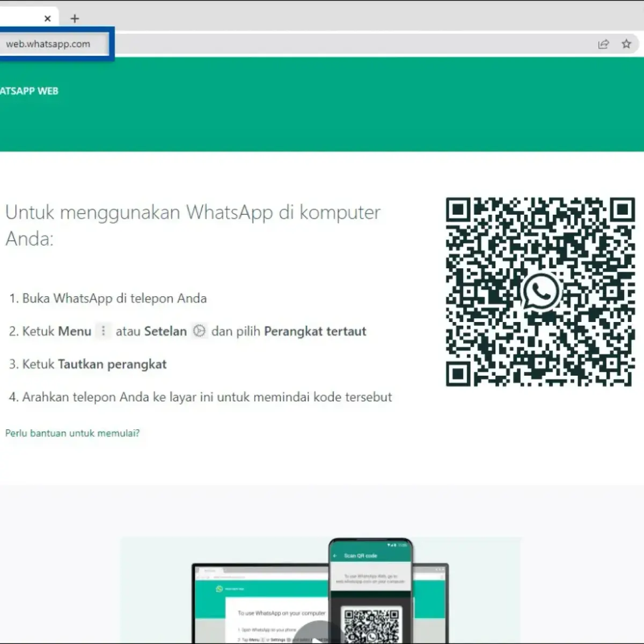This screenshot has height=644, width=644.
Task: Click the 'Perangkat tertaut' text in step 2
Action: coord(315,331)
